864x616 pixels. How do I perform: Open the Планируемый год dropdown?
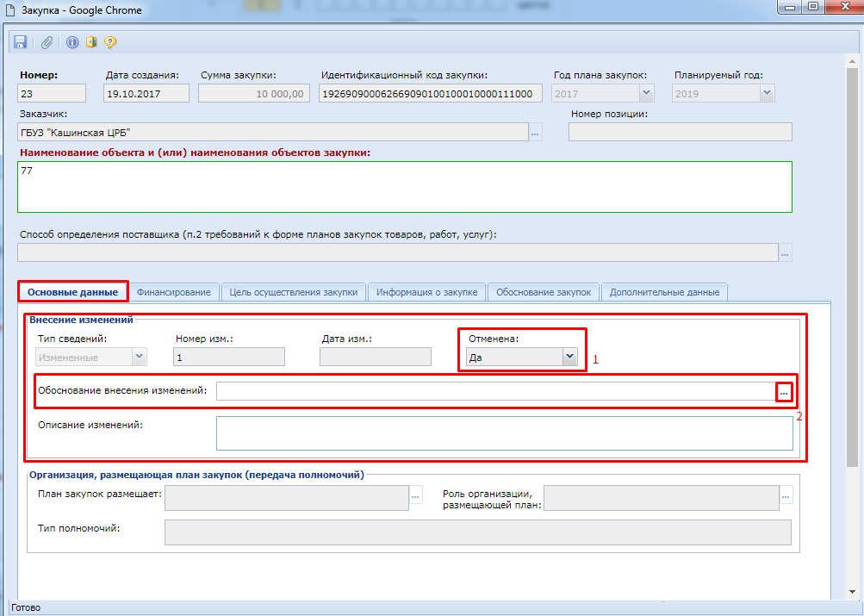point(767,94)
